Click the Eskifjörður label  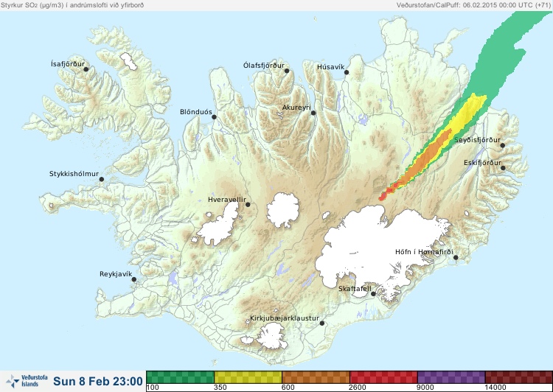point(482,163)
